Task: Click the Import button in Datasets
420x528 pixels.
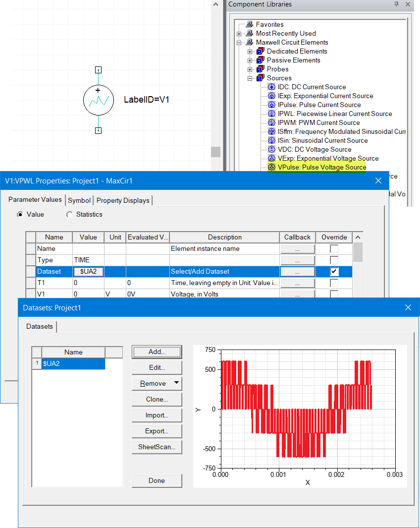Action: (157, 415)
